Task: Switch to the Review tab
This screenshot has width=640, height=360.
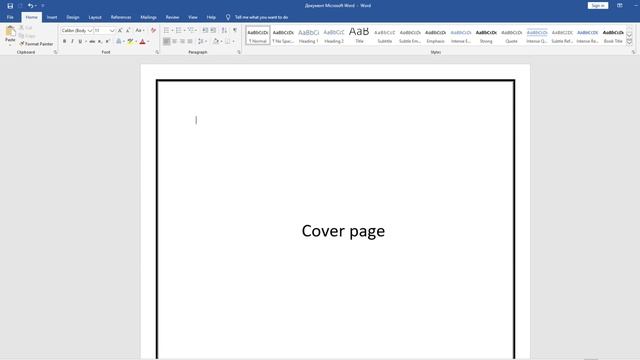Action: coord(173,17)
